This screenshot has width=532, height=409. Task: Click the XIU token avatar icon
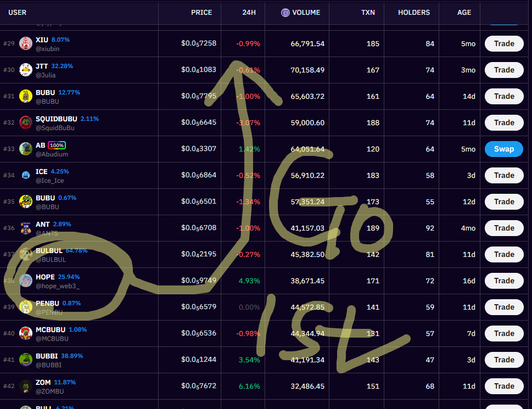point(26,44)
